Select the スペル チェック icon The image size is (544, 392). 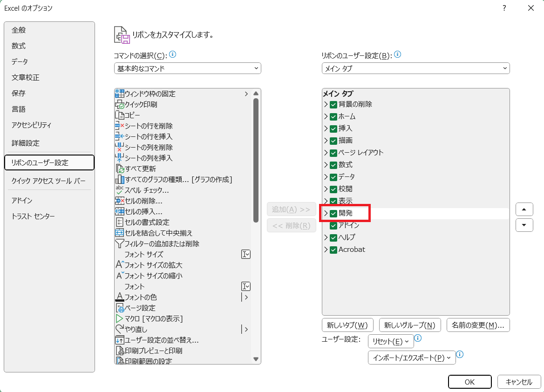(x=119, y=190)
